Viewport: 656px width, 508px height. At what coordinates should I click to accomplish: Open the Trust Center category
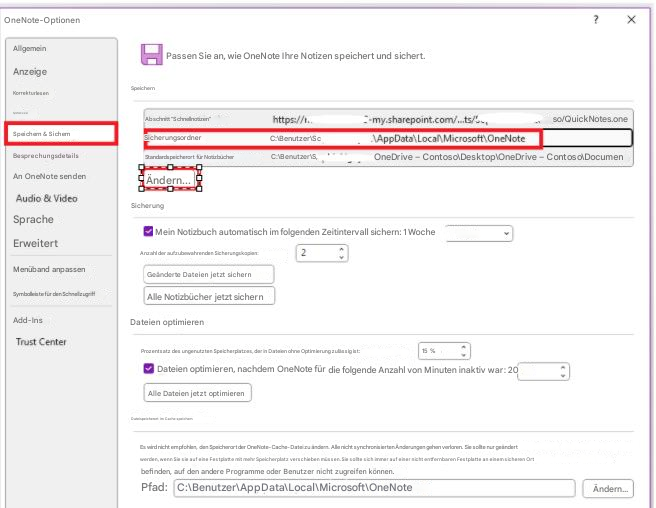[x=41, y=342]
